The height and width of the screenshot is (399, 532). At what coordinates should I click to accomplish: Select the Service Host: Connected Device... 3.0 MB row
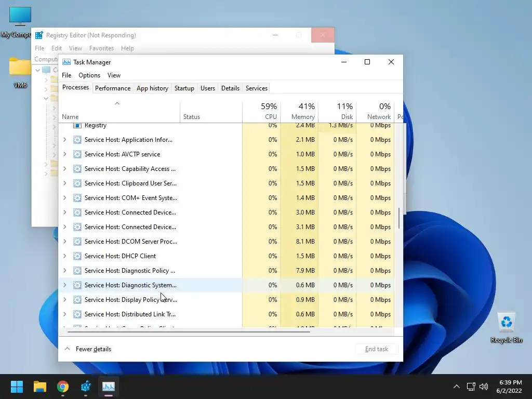(227, 212)
